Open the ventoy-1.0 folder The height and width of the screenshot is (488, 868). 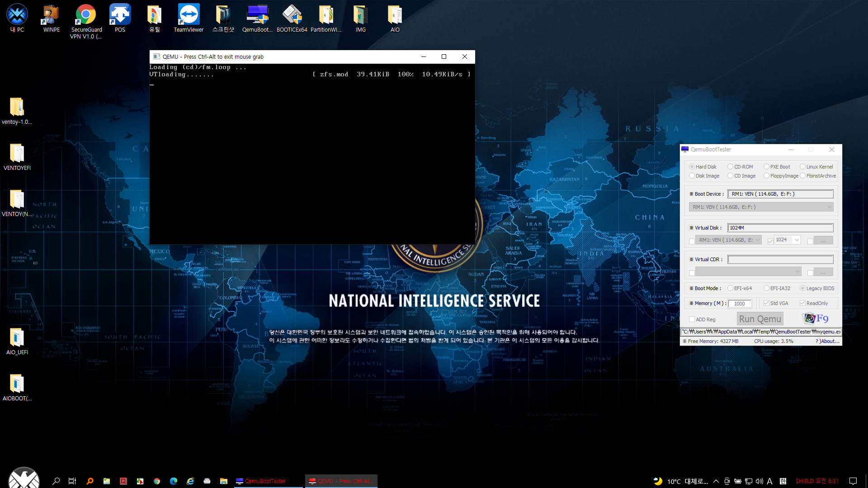(x=17, y=111)
